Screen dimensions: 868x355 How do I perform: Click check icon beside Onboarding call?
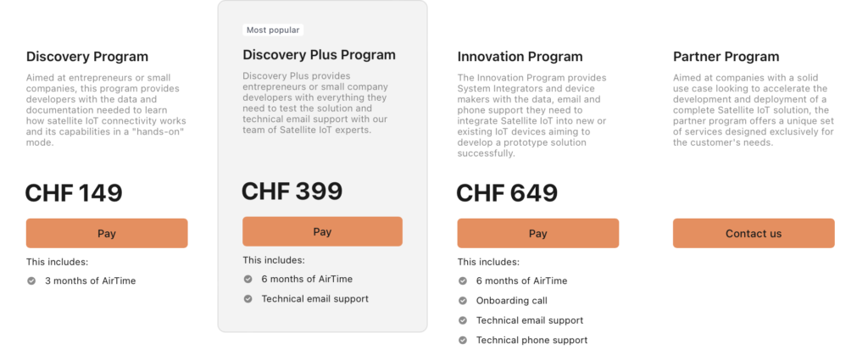[463, 301]
